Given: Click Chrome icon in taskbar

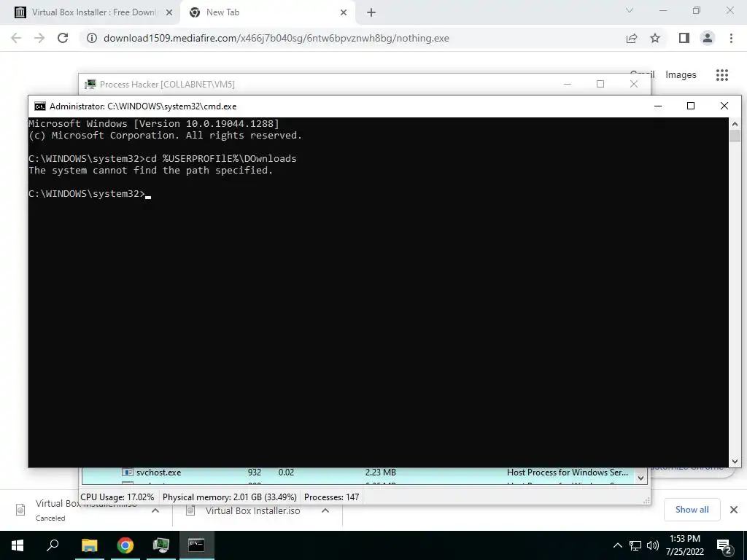Looking at the screenshot, I should [125, 545].
